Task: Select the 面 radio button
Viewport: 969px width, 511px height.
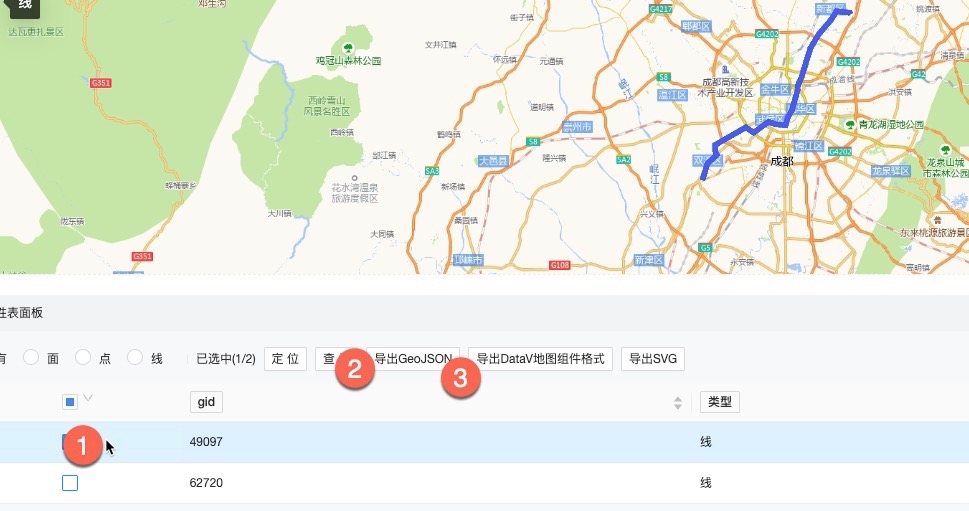Action: click(31, 358)
